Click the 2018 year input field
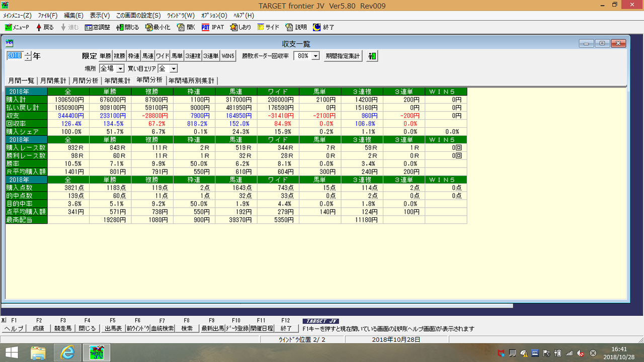 pyautogui.click(x=15, y=56)
